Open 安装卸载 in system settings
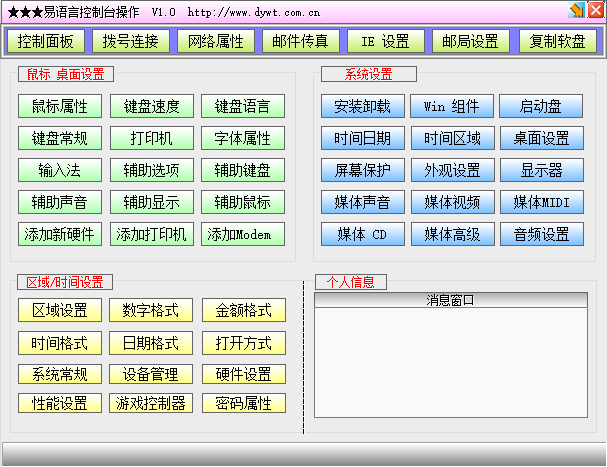Viewport: 607px width, 467px height. pyautogui.click(x=362, y=107)
